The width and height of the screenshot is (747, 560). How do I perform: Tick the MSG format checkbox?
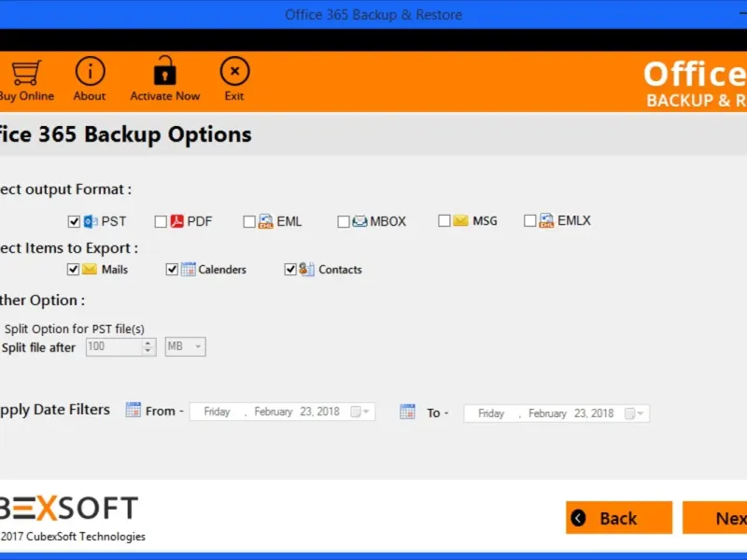444,221
